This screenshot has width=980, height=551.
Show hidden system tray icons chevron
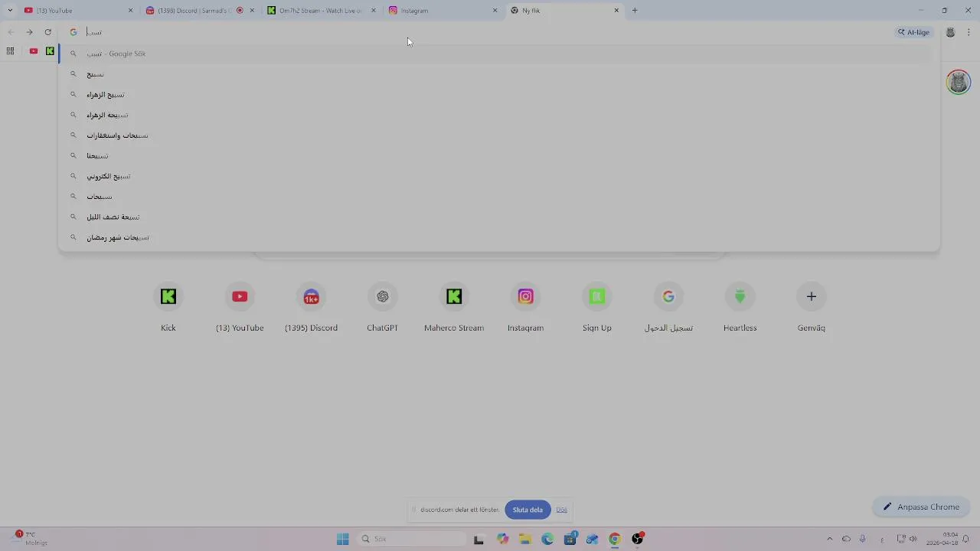(830, 540)
